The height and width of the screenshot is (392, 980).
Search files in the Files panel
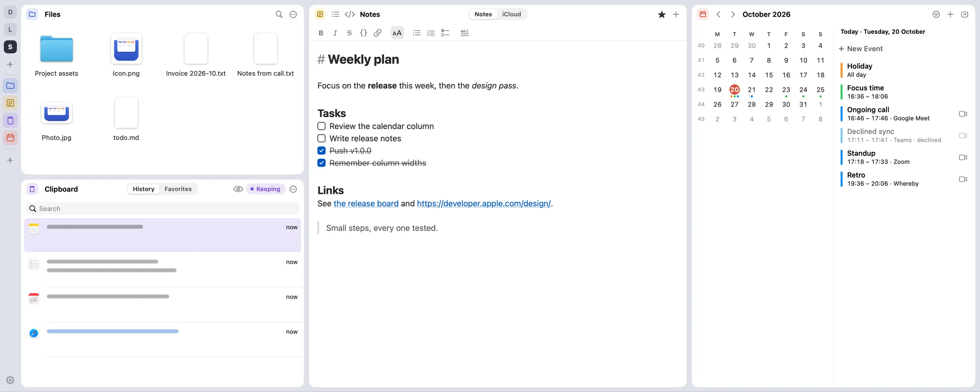[x=279, y=14]
